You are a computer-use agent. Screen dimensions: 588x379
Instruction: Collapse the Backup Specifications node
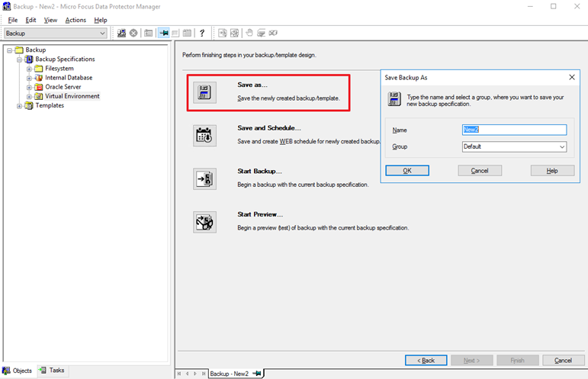point(19,59)
